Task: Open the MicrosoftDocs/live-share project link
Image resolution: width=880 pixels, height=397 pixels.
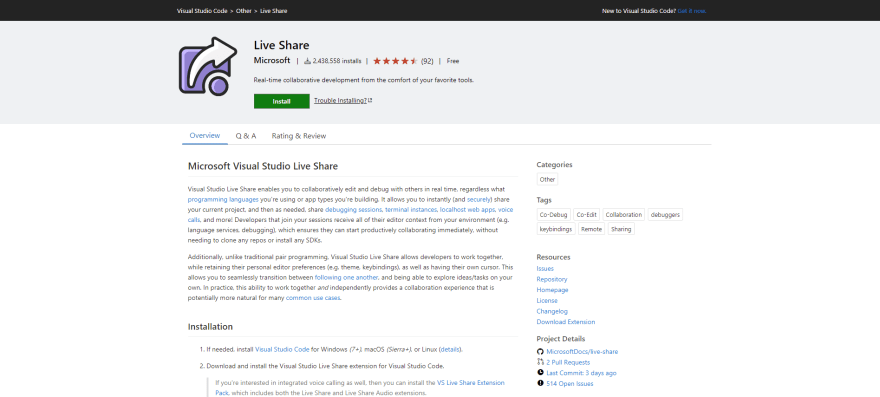Action: (x=582, y=352)
